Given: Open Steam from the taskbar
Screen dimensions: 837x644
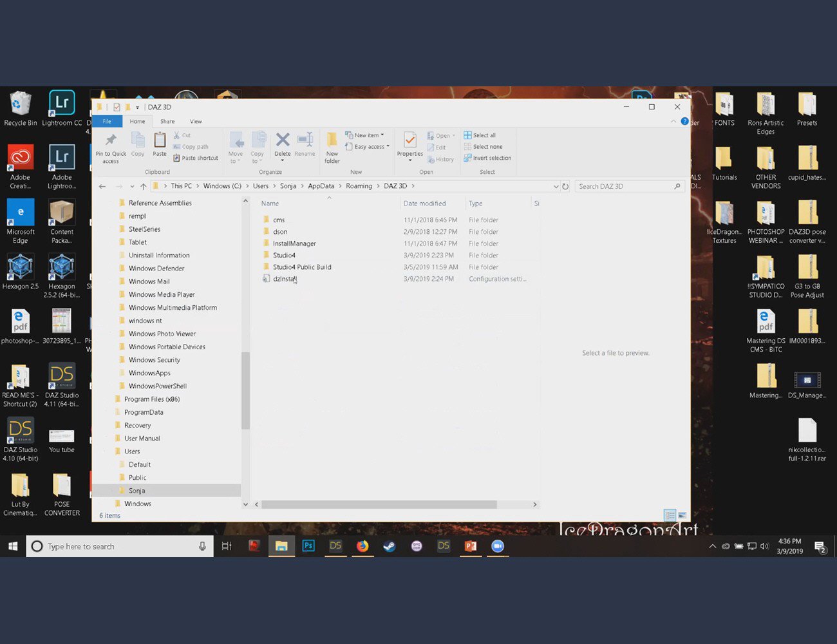Looking at the screenshot, I should 390,546.
